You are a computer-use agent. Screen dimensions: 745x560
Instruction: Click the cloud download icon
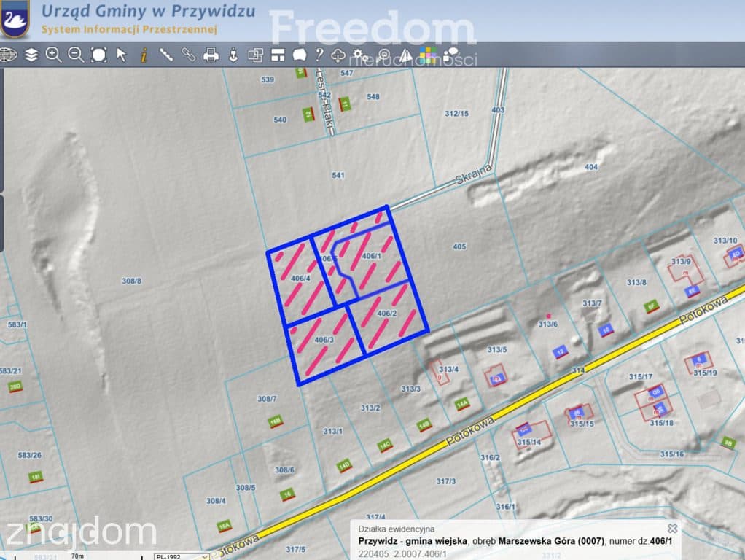(x=338, y=55)
